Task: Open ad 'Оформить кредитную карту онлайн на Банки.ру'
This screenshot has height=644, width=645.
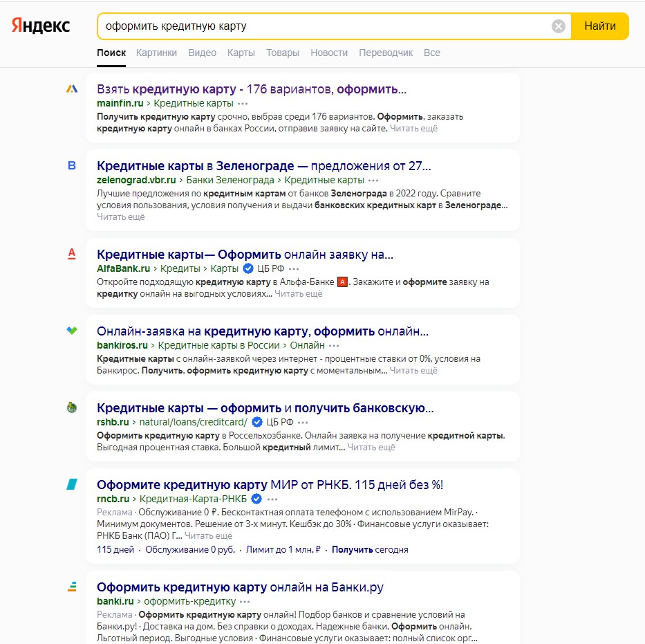Action: 240,587
